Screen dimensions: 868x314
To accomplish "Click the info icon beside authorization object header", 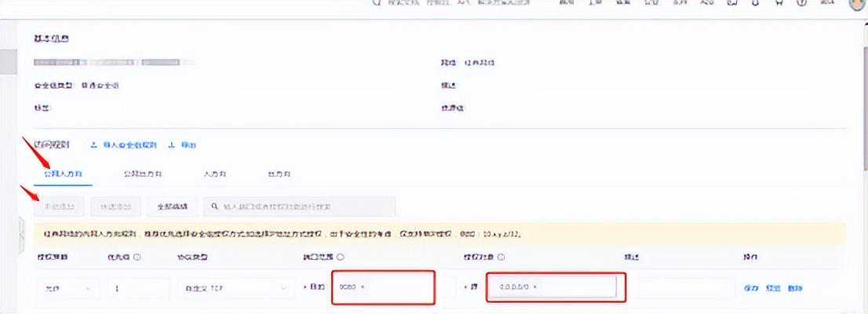I will 500,257.
